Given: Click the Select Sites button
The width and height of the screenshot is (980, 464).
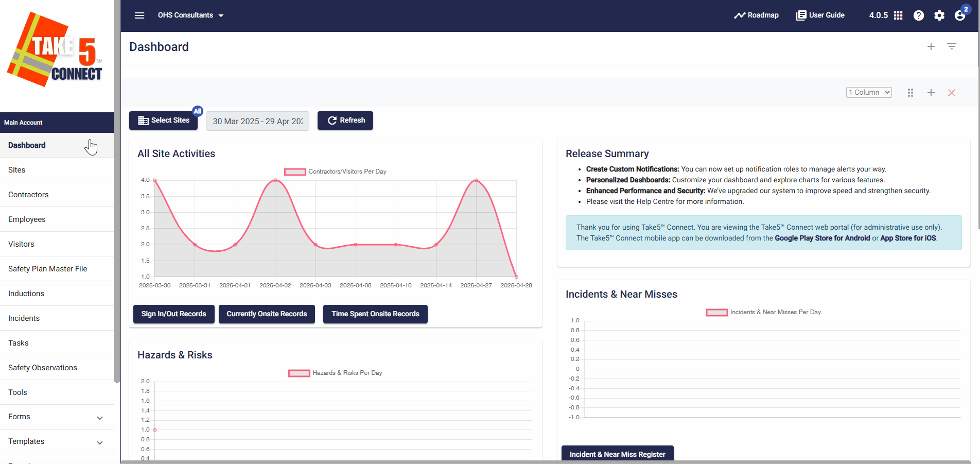Looking at the screenshot, I should click(x=164, y=121).
